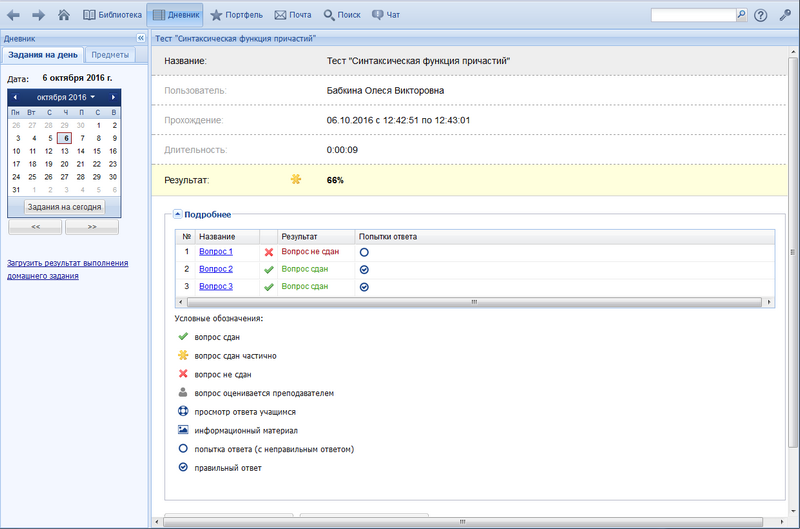Open the home page icon
800x529 pixels.
(x=64, y=15)
